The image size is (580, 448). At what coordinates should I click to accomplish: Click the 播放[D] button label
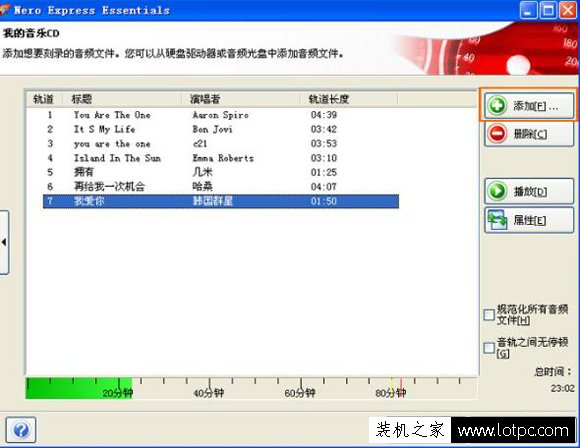530,192
